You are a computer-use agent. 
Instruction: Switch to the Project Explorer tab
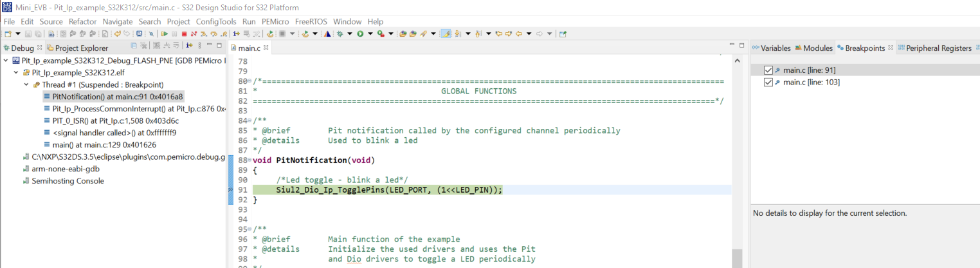pyautogui.click(x=81, y=48)
